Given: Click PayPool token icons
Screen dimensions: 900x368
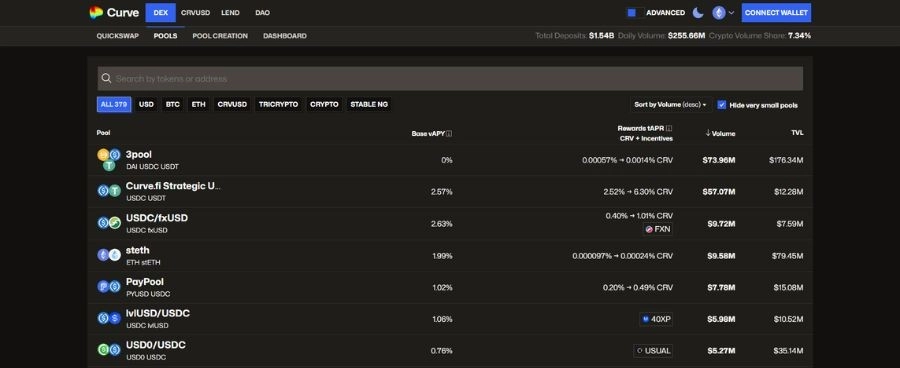Looking at the screenshot, I should [109, 287].
